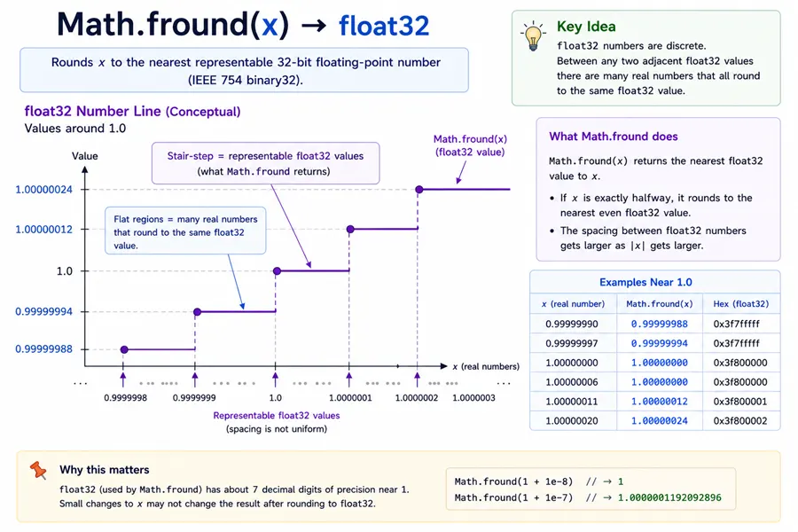798x532 pixels.
Task: Click the 'What Math.fround does' heading
Action: [614, 137]
